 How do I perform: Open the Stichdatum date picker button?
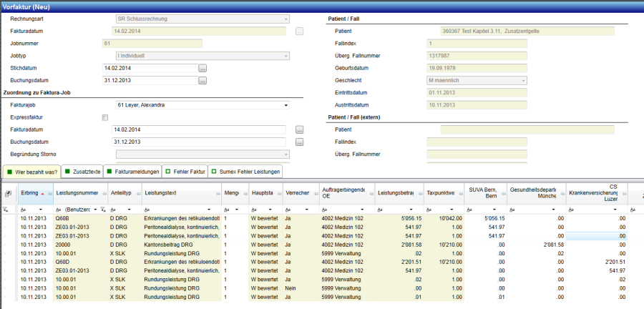(x=203, y=68)
